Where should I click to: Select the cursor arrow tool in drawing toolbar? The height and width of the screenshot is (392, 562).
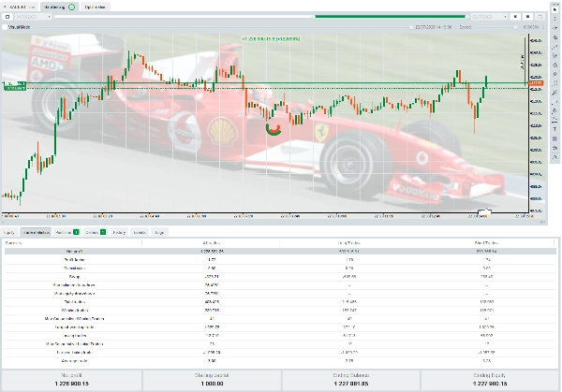click(555, 9)
